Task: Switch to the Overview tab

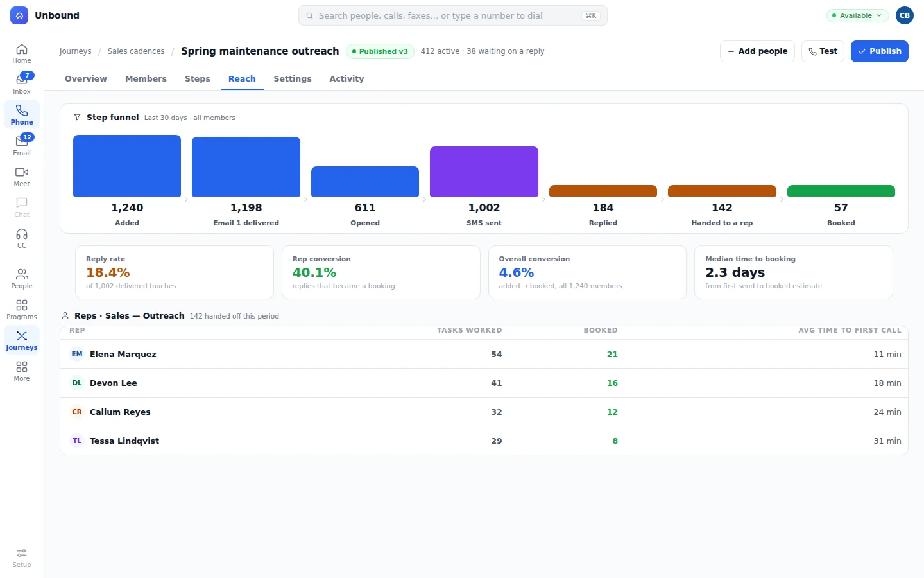Action: (x=86, y=79)
